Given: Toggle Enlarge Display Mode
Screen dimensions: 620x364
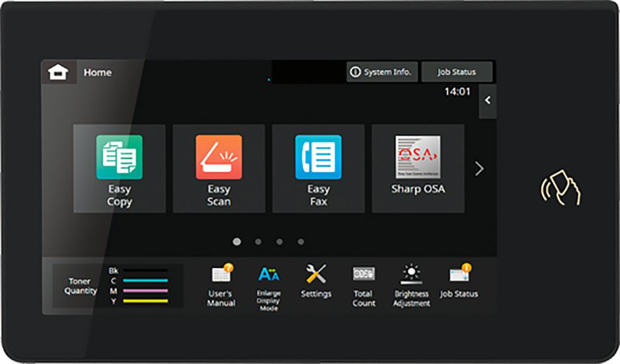Looking at the screenshot, I should pyautogui.click(x=269, y=288).
